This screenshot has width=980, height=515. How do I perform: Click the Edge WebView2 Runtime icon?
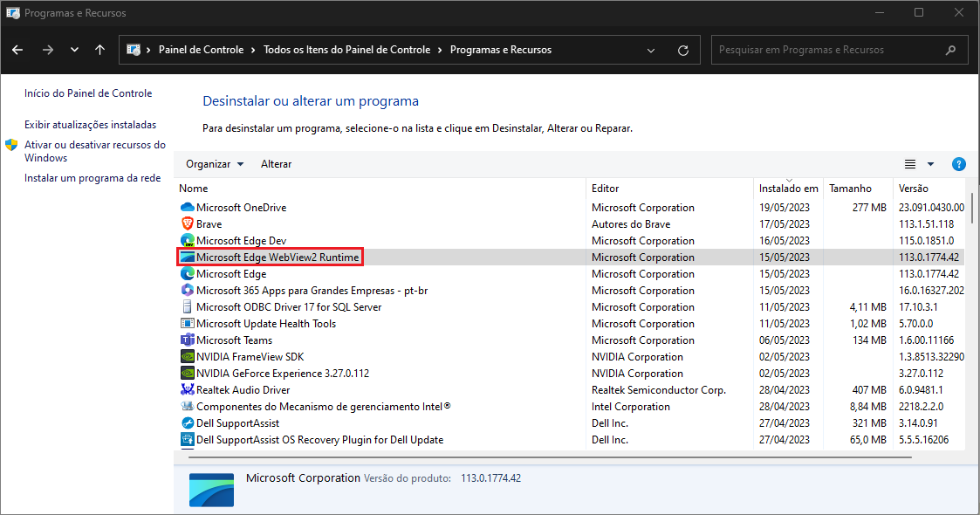tap(187, 257)
